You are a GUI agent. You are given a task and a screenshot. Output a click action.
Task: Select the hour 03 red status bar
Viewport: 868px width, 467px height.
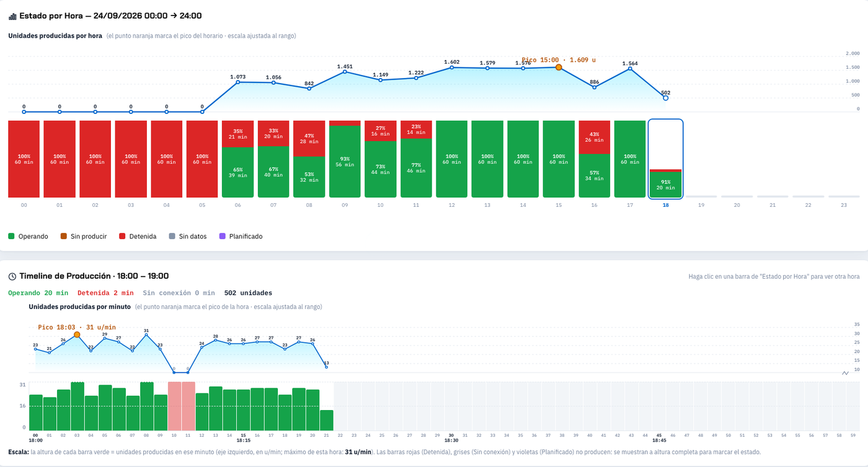pyautogui.click(x=131, y=159)
